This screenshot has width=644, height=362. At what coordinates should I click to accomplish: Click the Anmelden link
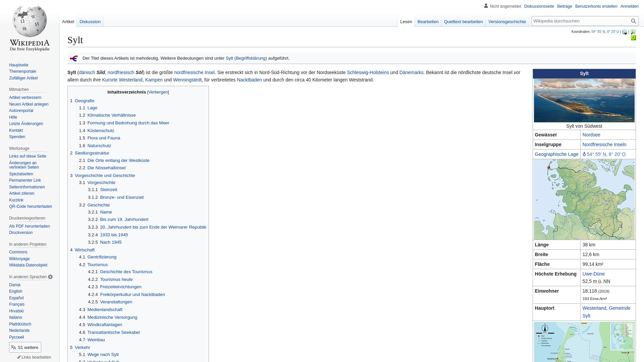click(x=629, y=6)
